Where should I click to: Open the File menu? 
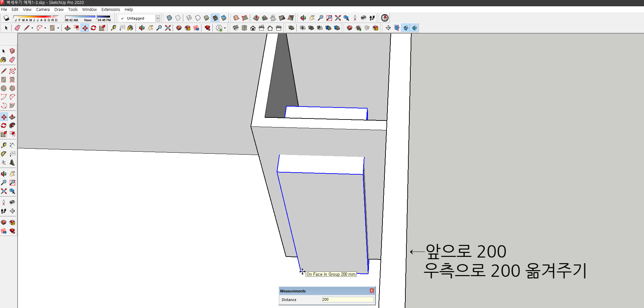pos(4,10)
